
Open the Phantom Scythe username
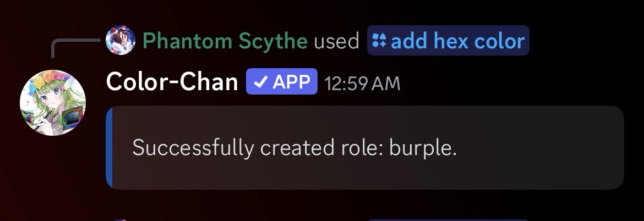point(225,41)
